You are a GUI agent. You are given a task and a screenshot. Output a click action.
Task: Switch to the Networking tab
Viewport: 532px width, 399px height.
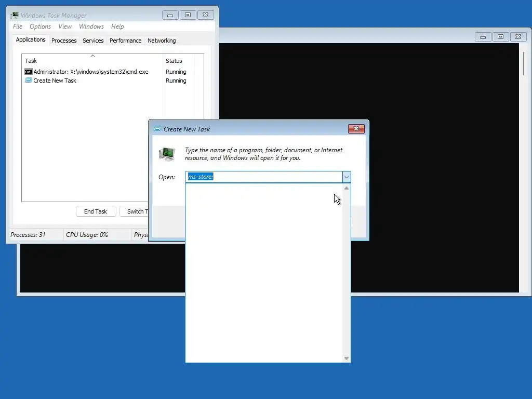162,41
